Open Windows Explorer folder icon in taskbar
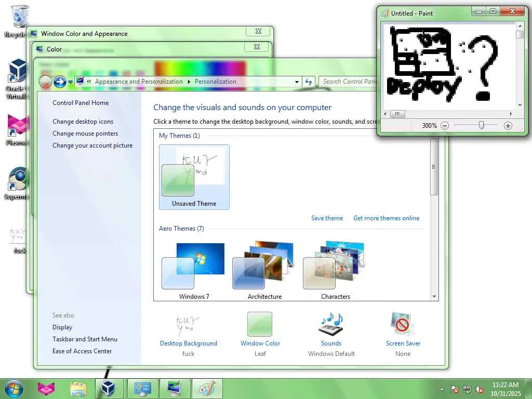Viewport: 532px width, 399px height. click(x=78, y=389)
